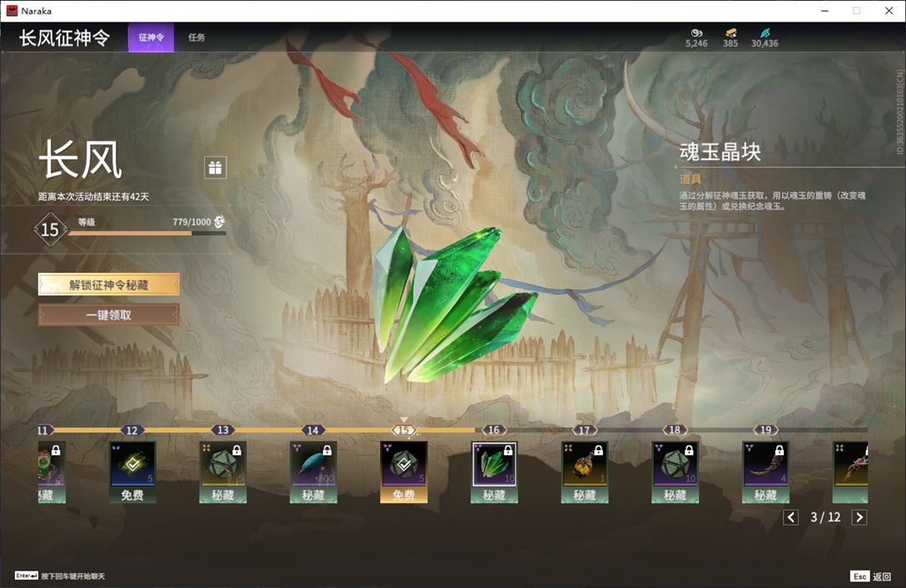Click the lock icon on level 14 reward
This screenshot has height=588, width=906.
coord(327,450)
